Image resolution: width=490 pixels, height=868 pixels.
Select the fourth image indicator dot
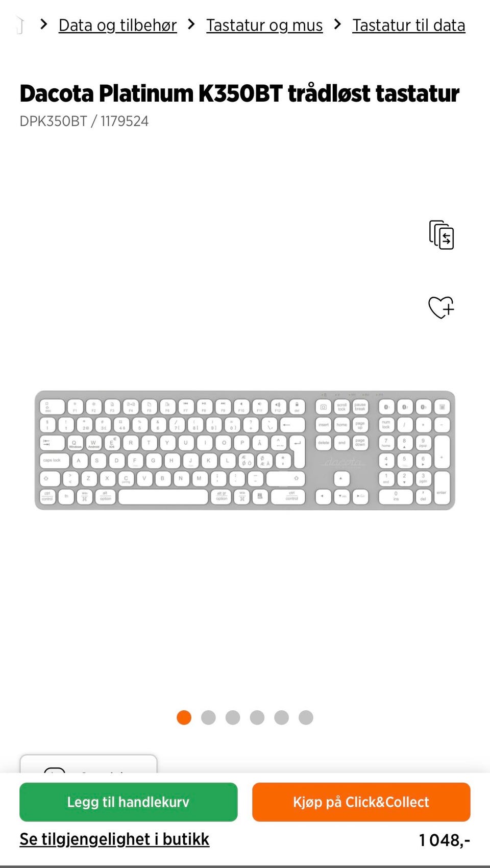click(257, 717)
